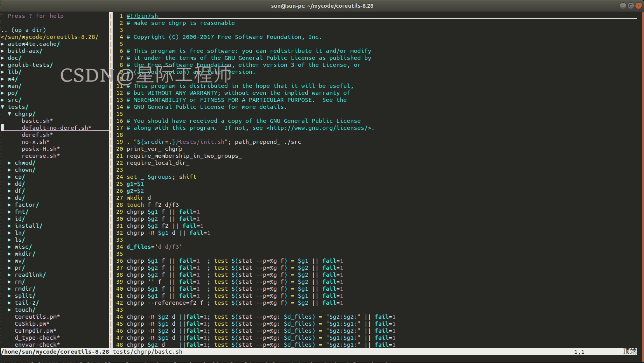This screenshot has height=363, width=644.
Task: Click 'require_membership_in_two_groups_' line
Action: (x=184, y=156)
